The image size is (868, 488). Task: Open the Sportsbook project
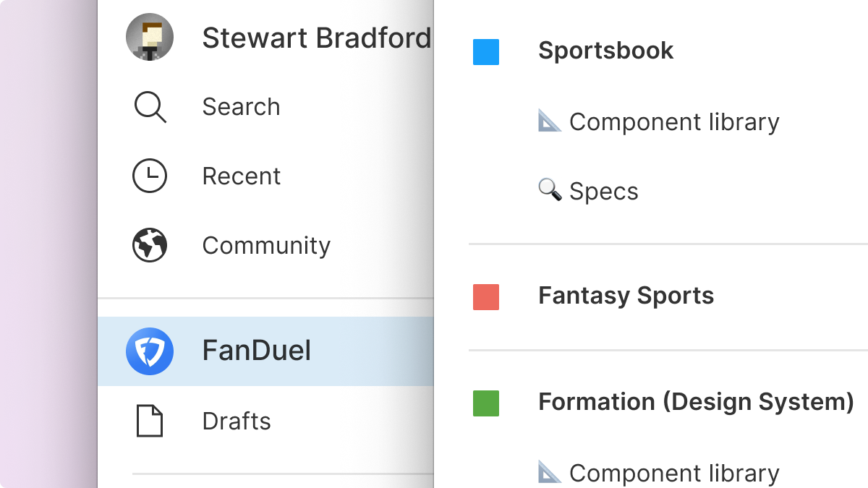click(x=605, y=51)
